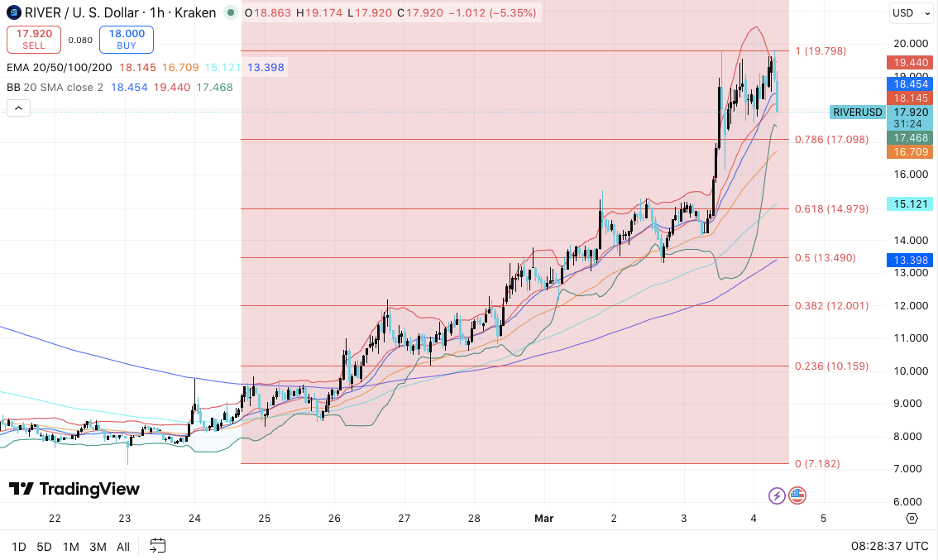
Task: Select the All timeframe tab
Action: tap(122, 547)
